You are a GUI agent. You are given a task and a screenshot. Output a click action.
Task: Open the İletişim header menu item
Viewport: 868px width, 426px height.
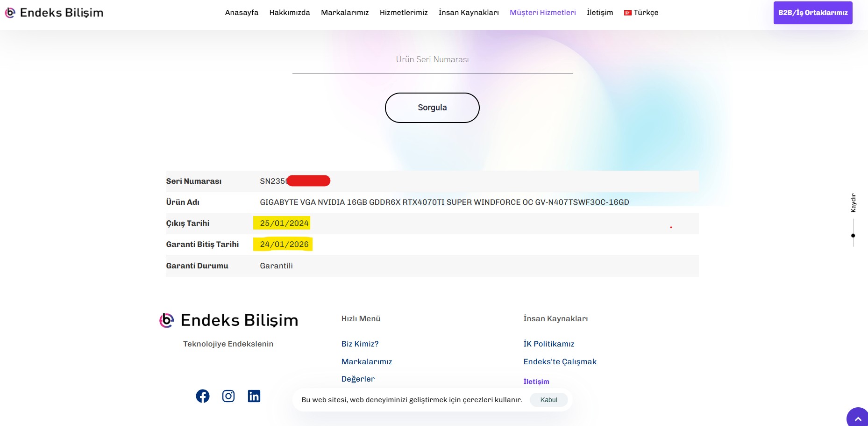(x=600, y=13)
